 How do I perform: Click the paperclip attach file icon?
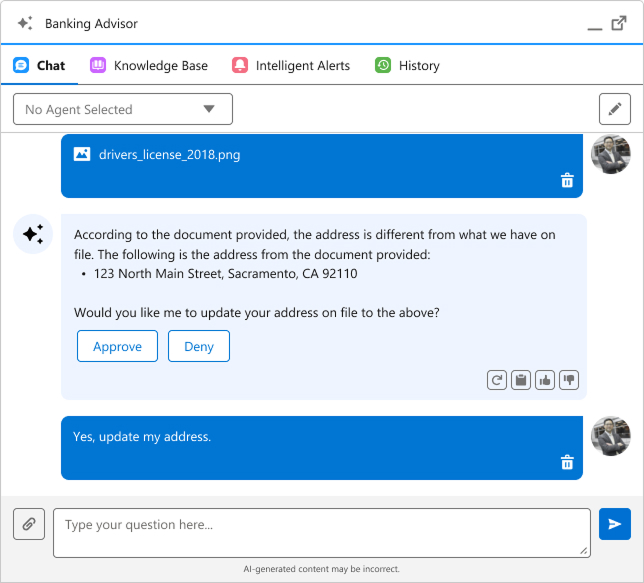pos(29,524)
